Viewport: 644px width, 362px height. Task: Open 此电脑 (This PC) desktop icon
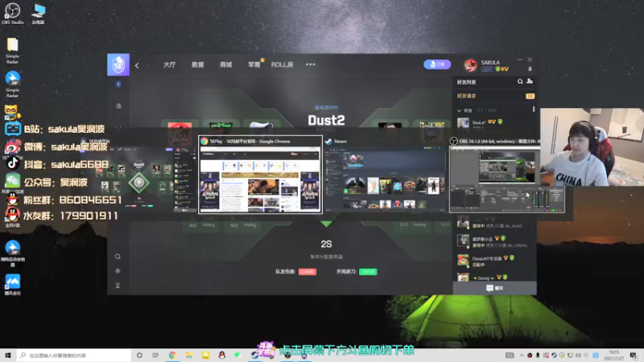pyautogui.click(x=38, y=14)
